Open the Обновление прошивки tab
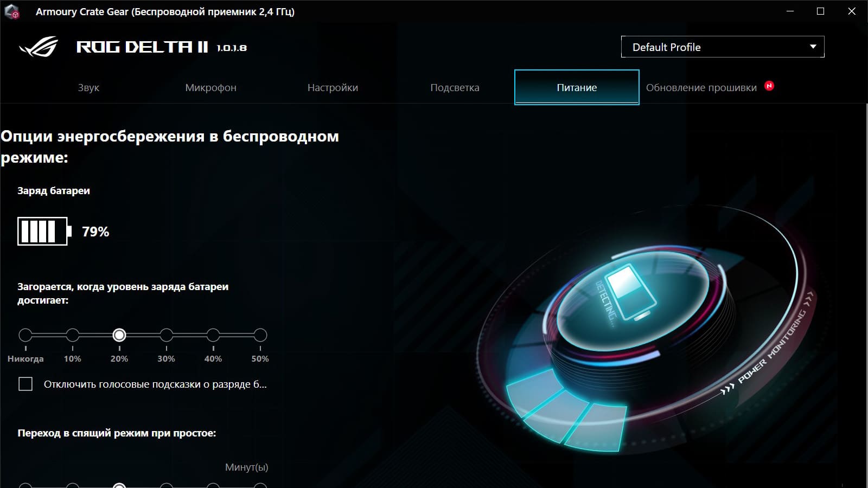Image resolution: width=868 pixels, height=488 pixels. [x=701, y=87]
